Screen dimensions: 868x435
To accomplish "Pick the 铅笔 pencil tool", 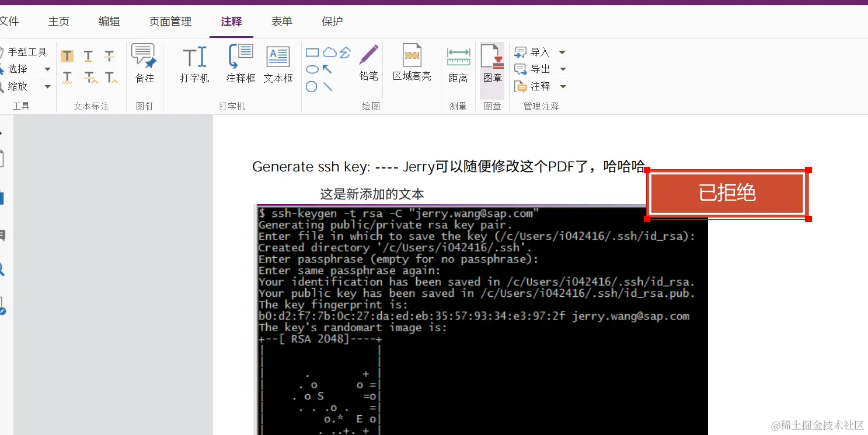I will [x=368, y=63].
